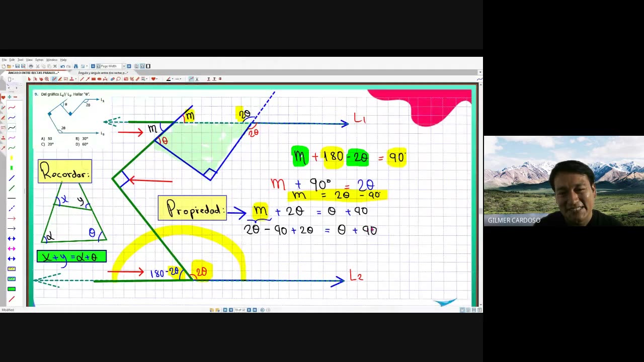Click the Print icon
Screen dimensions: 644x362
31,66
